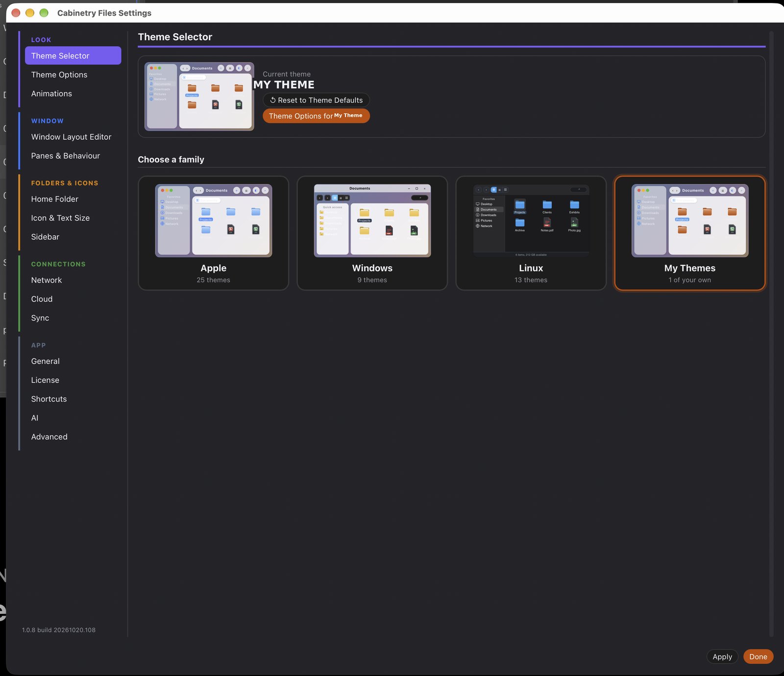
Task: Click the Choose a family heading
Action: pos(171,159)
